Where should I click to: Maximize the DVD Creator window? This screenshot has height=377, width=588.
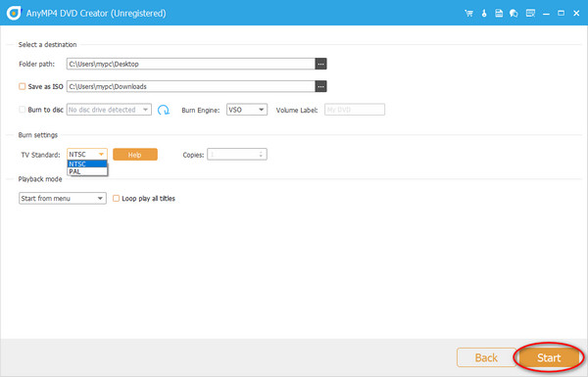(561, 14)
